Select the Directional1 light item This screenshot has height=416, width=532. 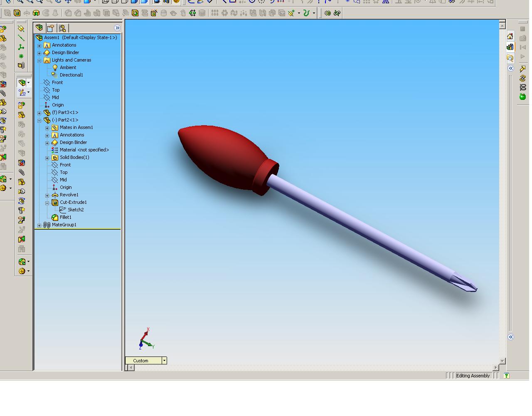pos(71,75)
